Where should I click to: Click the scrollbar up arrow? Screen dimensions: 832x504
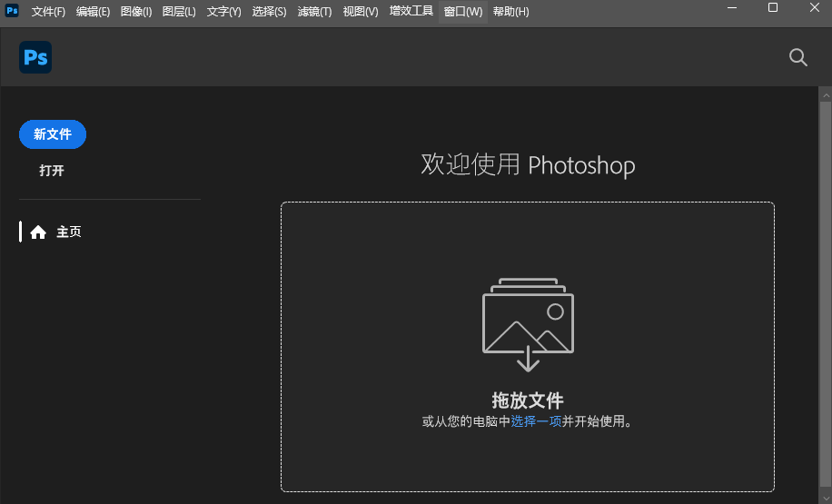825,94
